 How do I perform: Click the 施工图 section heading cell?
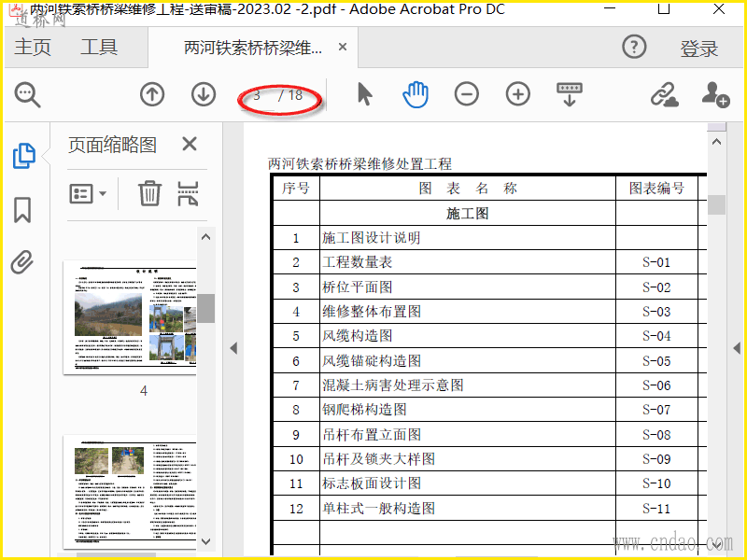(x=468, y=213)
